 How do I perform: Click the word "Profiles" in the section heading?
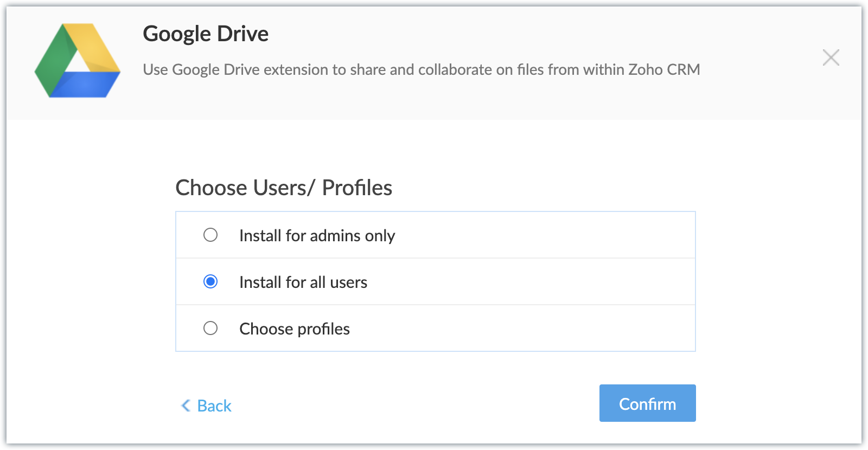click(x=357, y=188)
